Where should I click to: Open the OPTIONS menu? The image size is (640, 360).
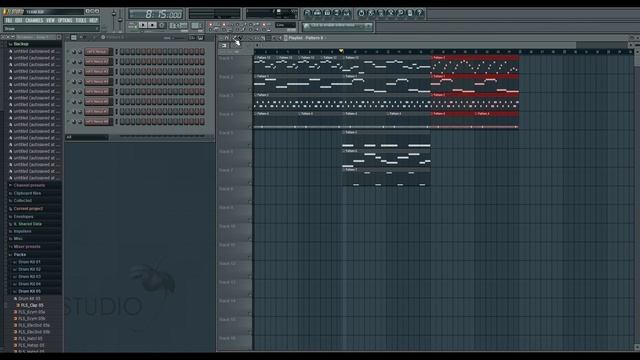(x=65, y=20)
